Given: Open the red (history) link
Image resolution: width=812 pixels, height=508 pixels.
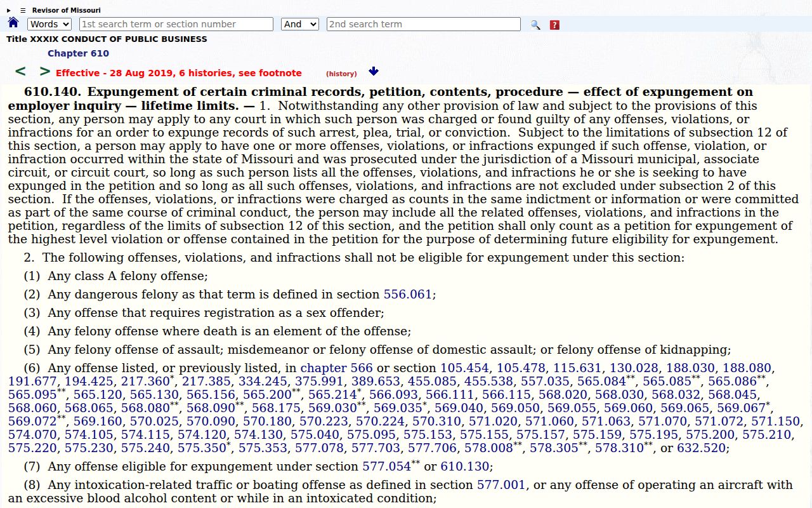Looking at the screenshot, I should coord(341,74).
